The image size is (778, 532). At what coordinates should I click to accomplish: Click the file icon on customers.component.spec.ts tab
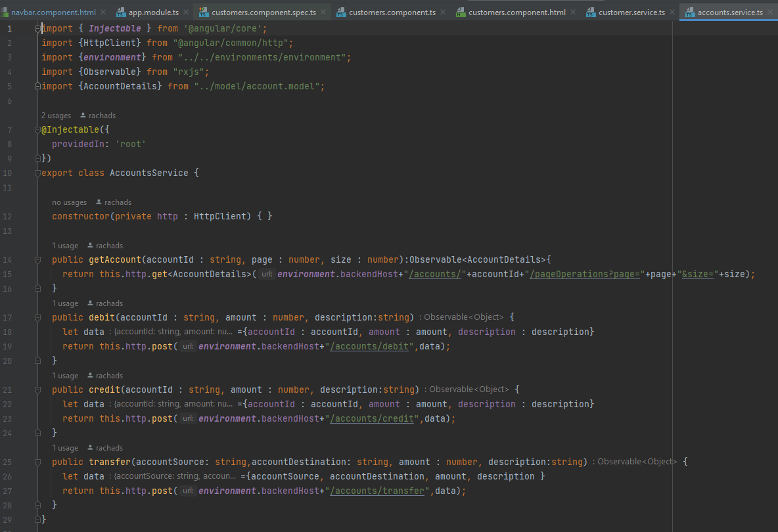click(204, 11)
